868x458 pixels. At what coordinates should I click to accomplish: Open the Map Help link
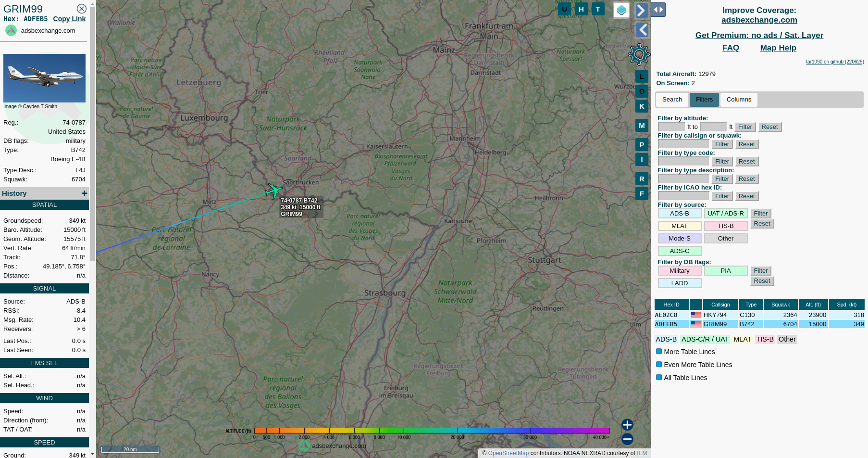(778, 48)
